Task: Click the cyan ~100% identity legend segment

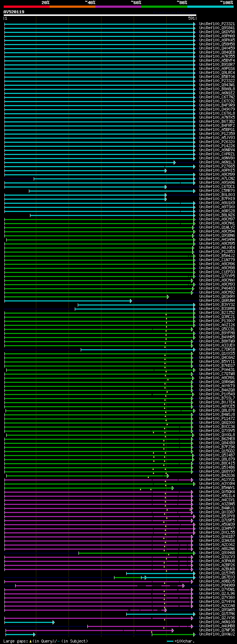Action: click(210, 7)
